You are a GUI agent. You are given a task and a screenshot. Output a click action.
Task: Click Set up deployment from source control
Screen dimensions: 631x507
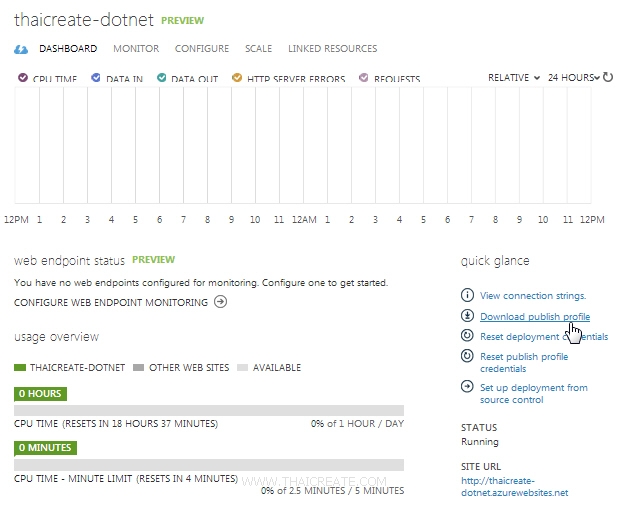point(534,394)
